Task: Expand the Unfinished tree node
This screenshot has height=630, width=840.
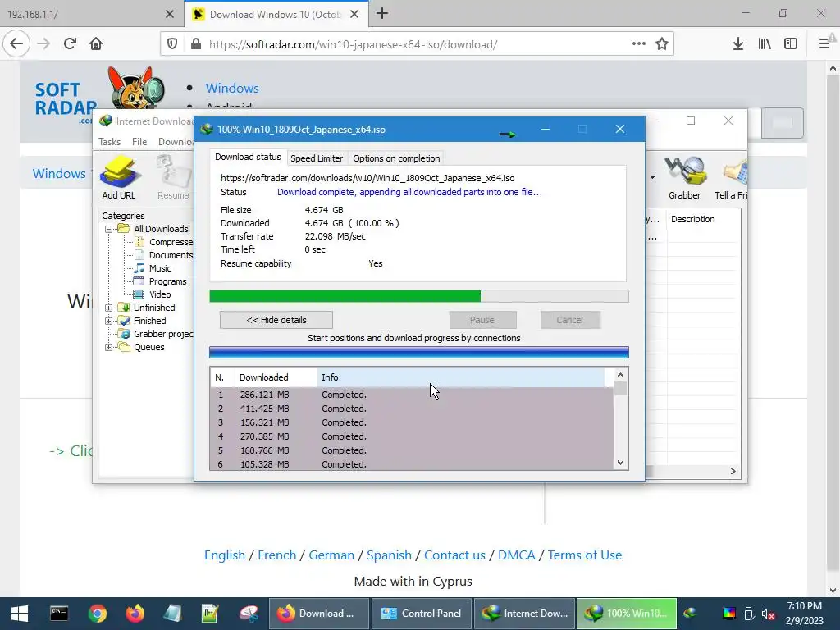Action: tap(109, 308)
